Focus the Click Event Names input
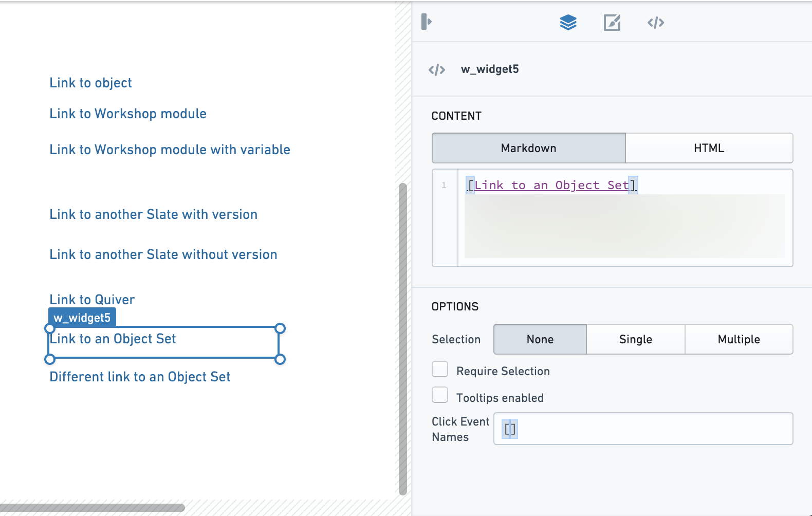The image size is (812, 516). click(643, 429)
